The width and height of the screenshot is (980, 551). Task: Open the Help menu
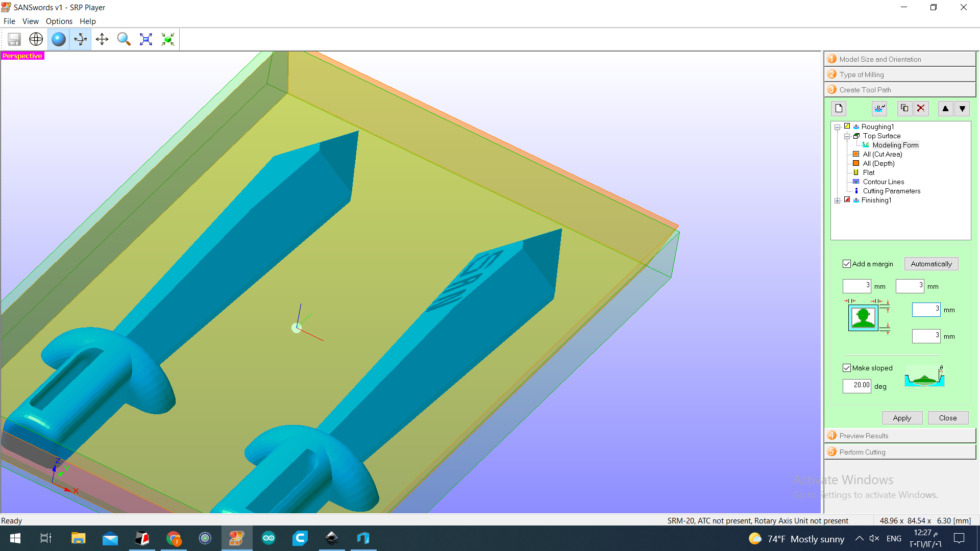(x=88, y=21)
